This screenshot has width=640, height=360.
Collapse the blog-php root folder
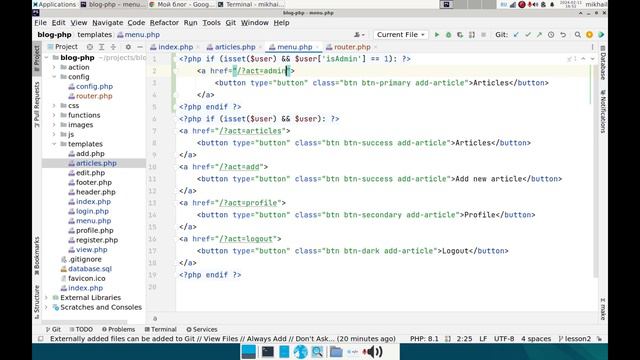pyautogui.click(x=47, y=58)
